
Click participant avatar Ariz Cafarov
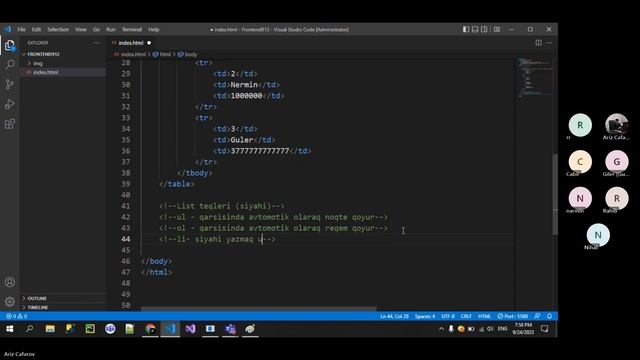click(616, 125)
